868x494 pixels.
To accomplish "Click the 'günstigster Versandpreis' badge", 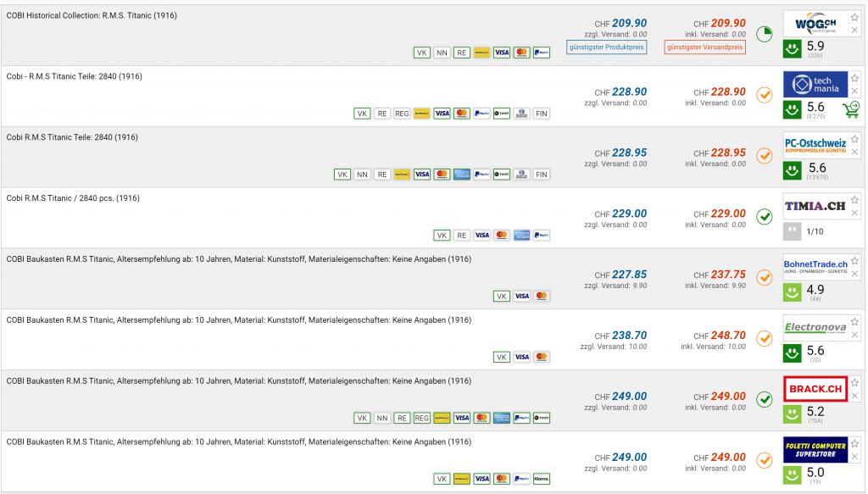I will tap(704, 47).
